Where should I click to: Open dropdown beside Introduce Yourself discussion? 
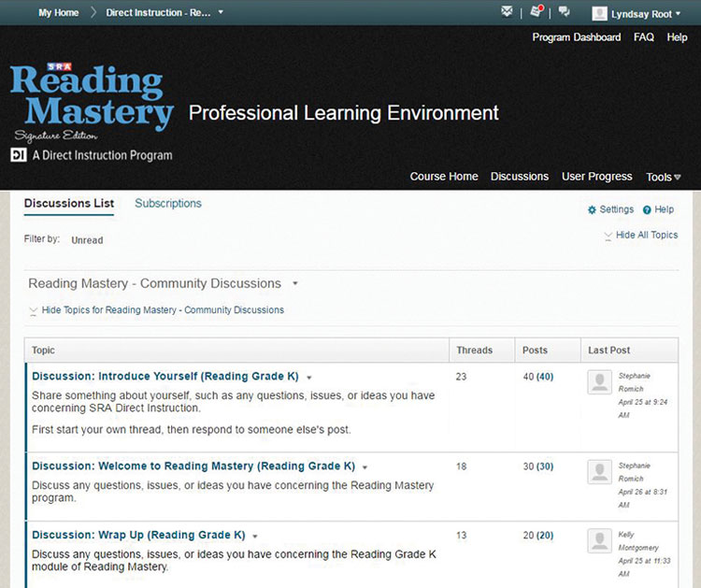point(308,377)
